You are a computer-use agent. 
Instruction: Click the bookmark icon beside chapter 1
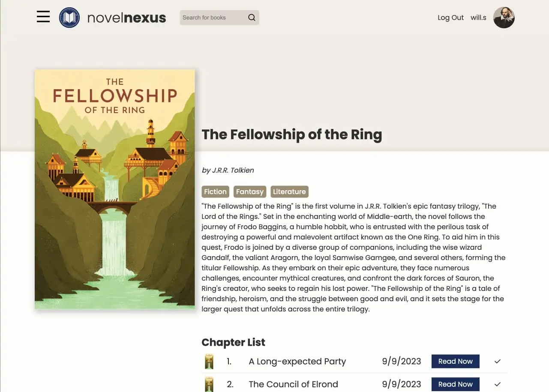click(x=209, y=361)
